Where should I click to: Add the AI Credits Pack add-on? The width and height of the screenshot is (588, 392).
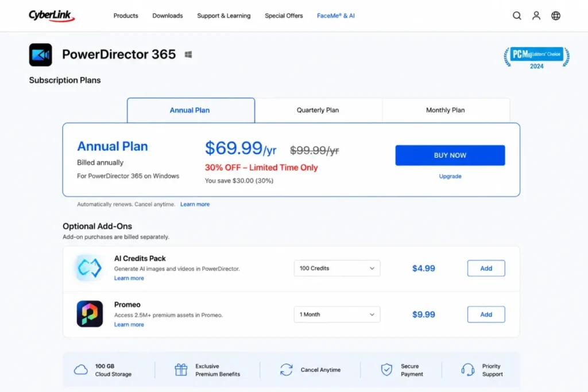[486, 269]
